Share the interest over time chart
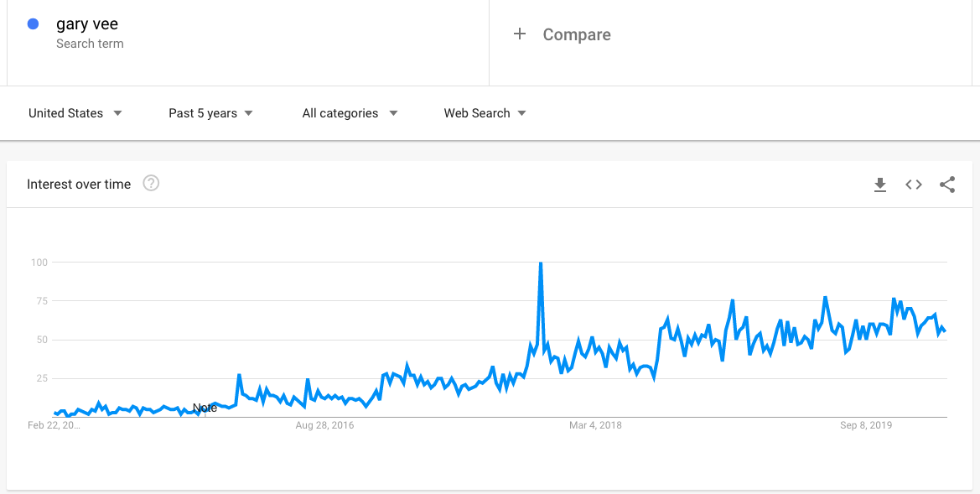This screenshot has width=980, height=494. click(x=947, y=185)
